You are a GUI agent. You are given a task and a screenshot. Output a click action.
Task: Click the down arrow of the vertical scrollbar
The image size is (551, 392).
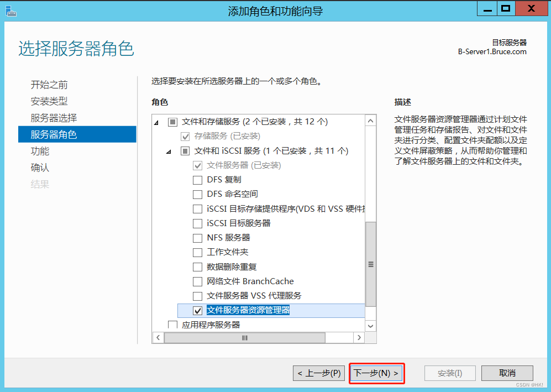[x=370, y=326]
